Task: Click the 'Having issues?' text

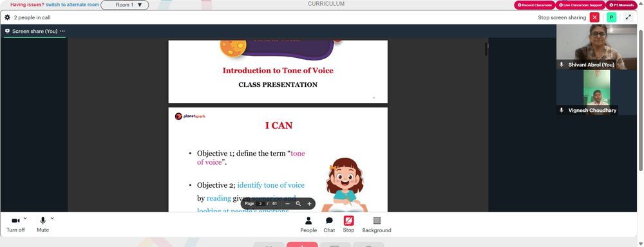Action: click(x=27, y=5)
